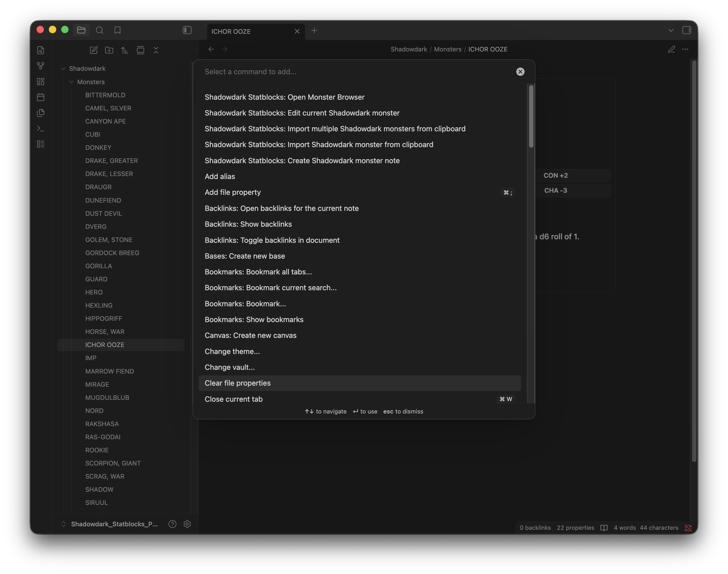The height and width of the screenshot is (574, 728).
Task: Open templates ribbon icon
Action: [41, 113]
